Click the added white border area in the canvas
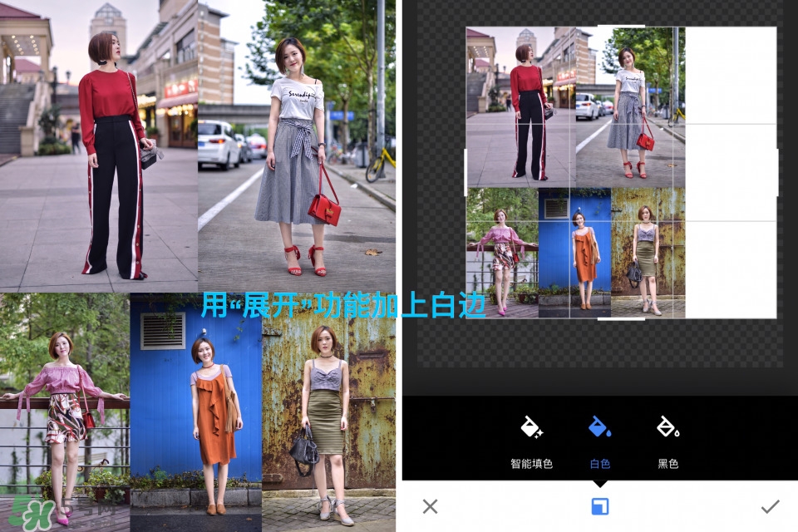Image resolution: width=798 pixels, height=532 pixels. [x=730, y=166]
